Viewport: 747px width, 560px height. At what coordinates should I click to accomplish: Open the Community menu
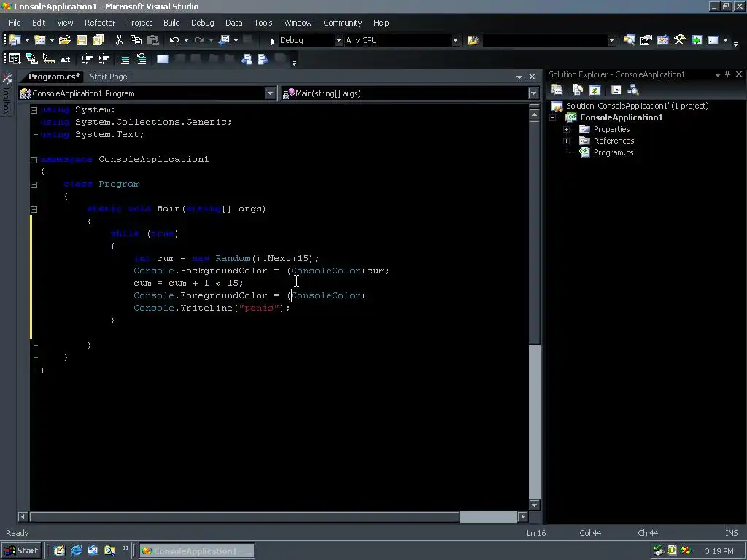tap(343, 23)
